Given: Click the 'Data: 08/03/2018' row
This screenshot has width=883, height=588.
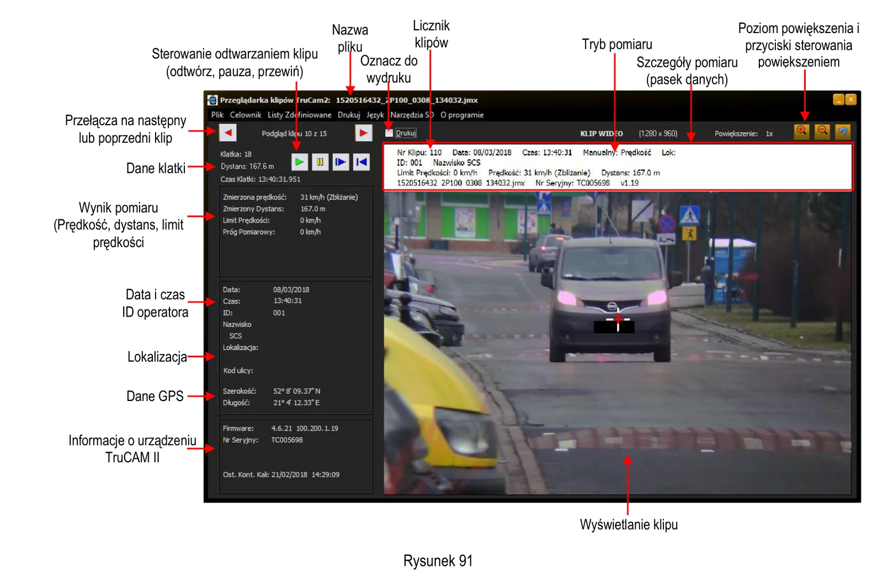Looking at the screenshot, I should pos(266,290).
